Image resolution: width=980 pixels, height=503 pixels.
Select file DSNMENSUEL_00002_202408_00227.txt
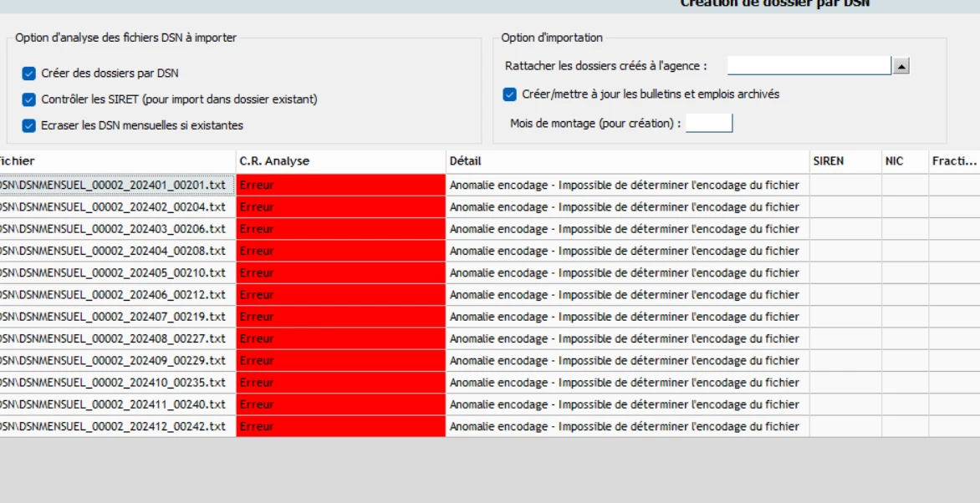(118, 338)
